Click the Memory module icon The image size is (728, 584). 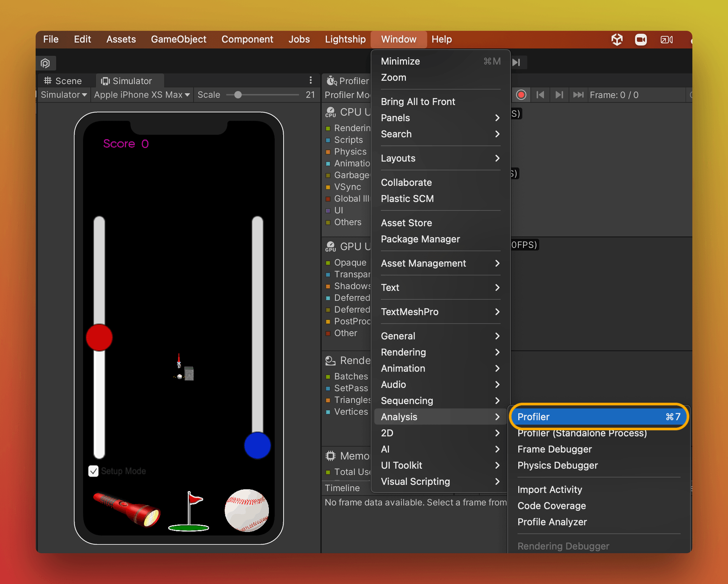point(330,455)
